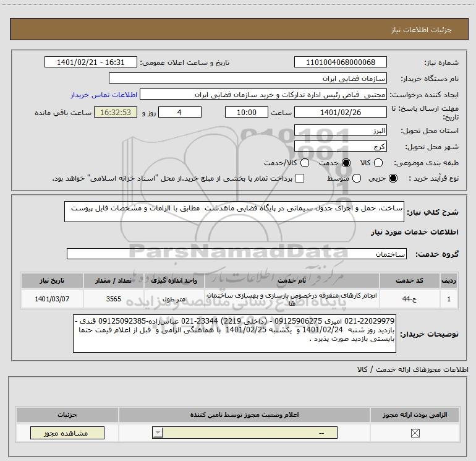Click delivery province field البرز
The width and height of the screenshot is (476, 461).
(x=340, y=131)
